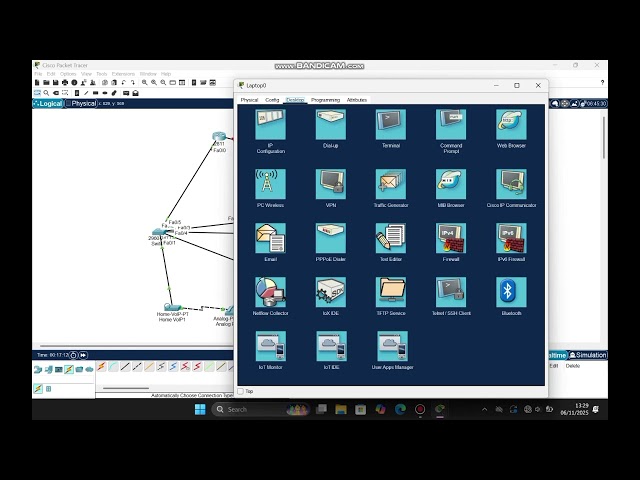Click the Print icon in main toolbar
Viewport: 640px width, 480px height.
pos(65,82)
